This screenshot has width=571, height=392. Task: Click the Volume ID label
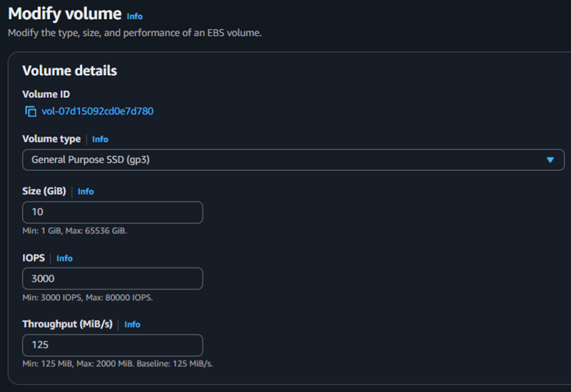coord(46,94)
